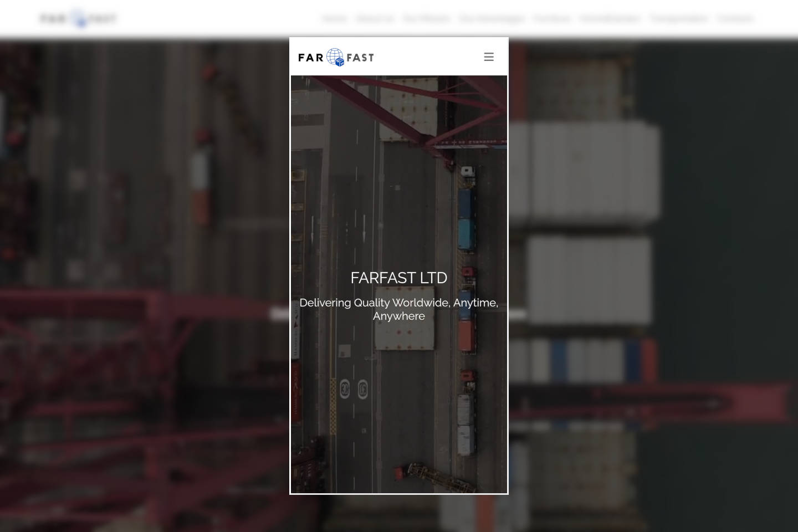Open the hamburger menu in mobile preview
Image resolution: width=798 pixels, height=532 pixels.
488,57
